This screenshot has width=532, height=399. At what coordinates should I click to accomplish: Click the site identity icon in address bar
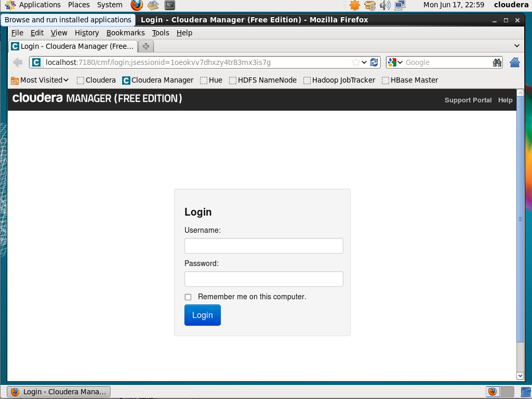(x=36, y=62)
